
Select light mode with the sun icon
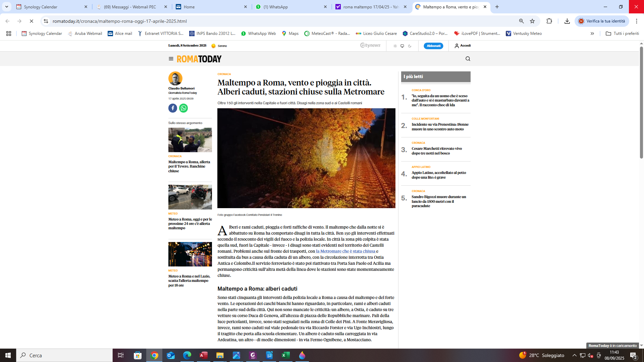coord(395,46)
